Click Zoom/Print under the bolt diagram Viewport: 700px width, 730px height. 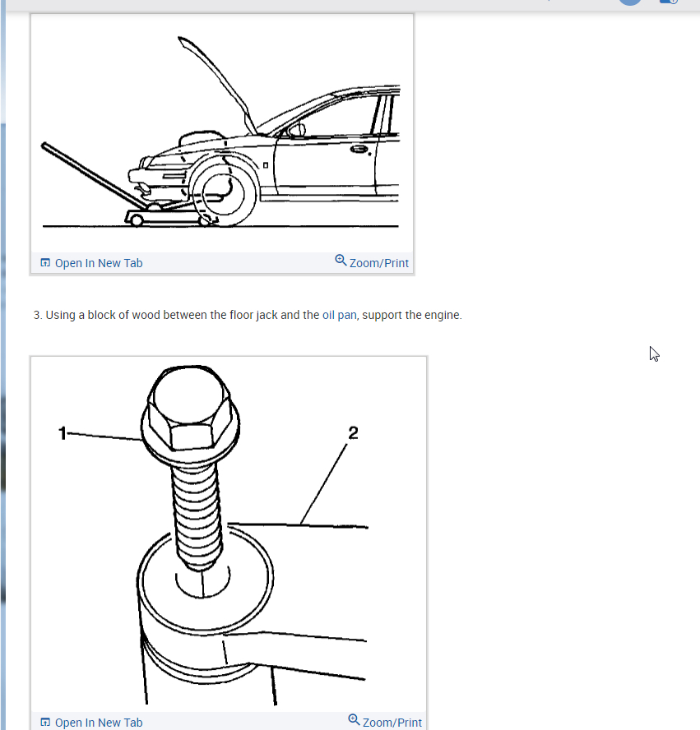(x=385, y=722)
